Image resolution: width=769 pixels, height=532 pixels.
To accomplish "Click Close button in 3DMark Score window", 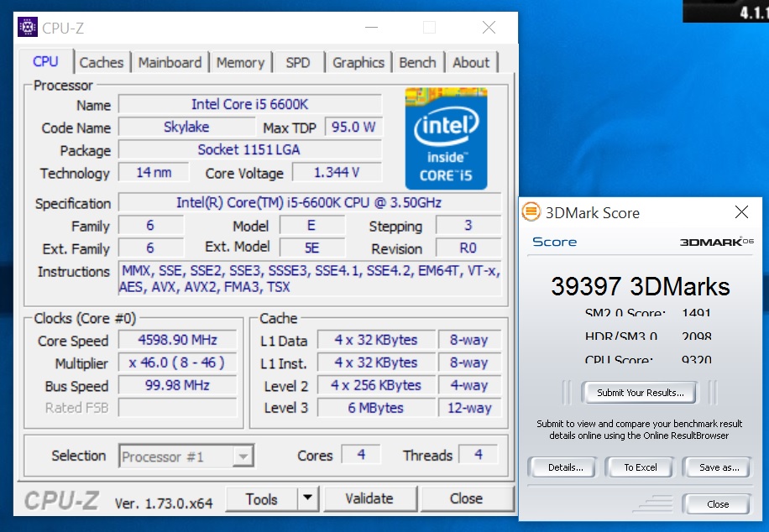I will coord(718,504).
